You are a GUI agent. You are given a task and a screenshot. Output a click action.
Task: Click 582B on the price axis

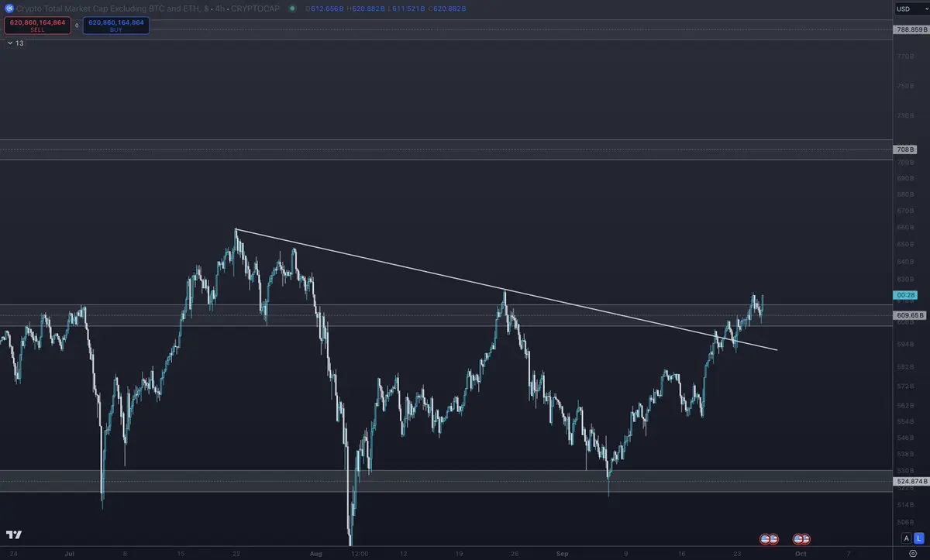904,366
